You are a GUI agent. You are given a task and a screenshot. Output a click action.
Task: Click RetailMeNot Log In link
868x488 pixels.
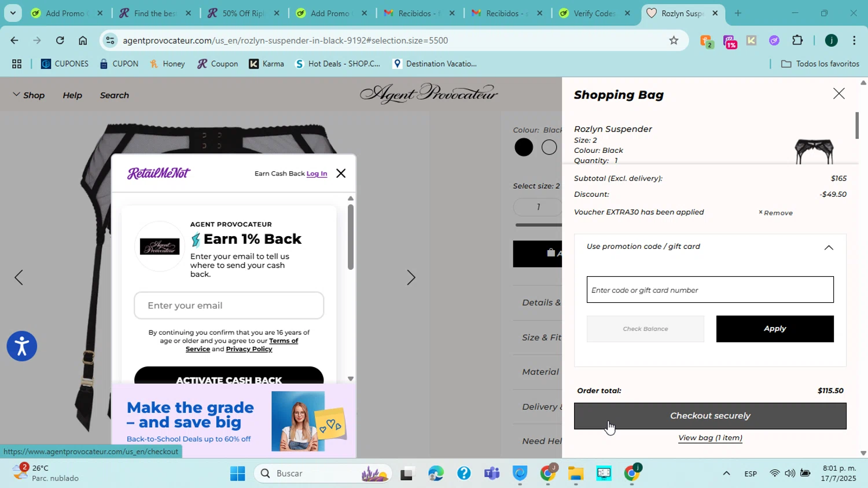[x=317, y=174]
